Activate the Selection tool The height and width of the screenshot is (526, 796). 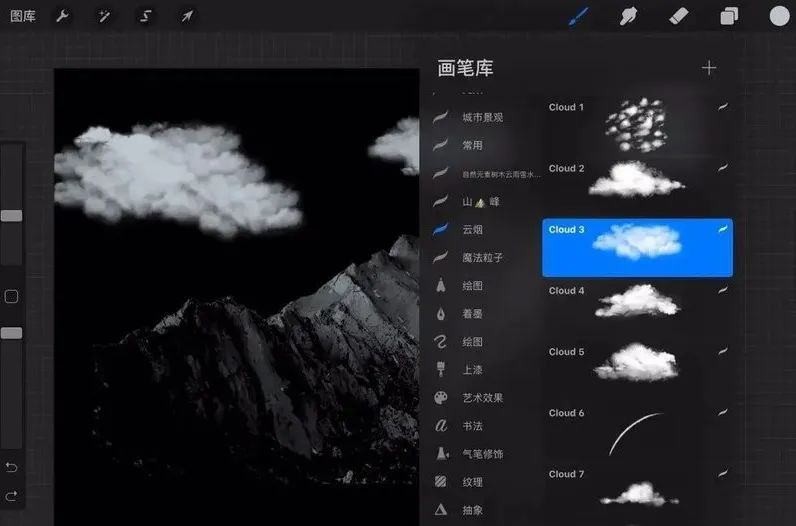pyautogui.click(x=146, y=16)
